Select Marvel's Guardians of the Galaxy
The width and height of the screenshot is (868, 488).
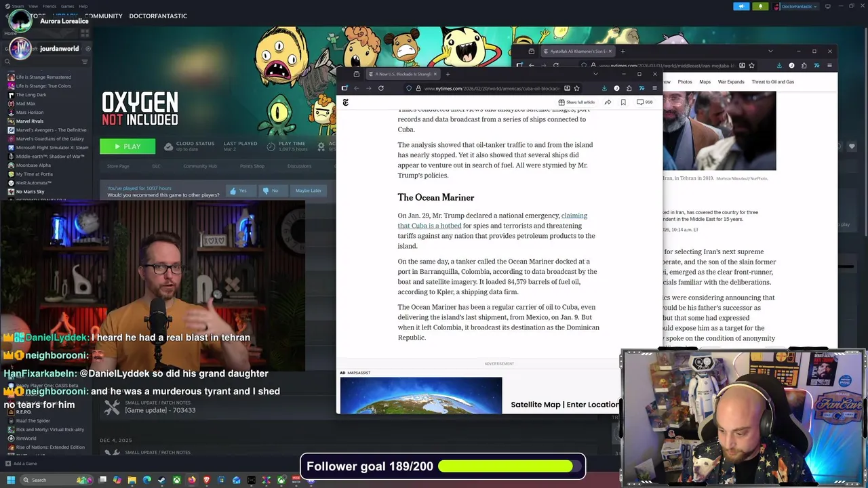point(50,139)
